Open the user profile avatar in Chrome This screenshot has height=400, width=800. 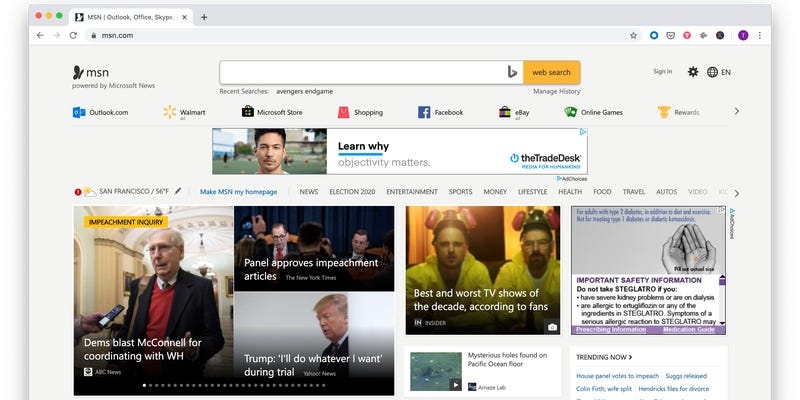point(743,35)
